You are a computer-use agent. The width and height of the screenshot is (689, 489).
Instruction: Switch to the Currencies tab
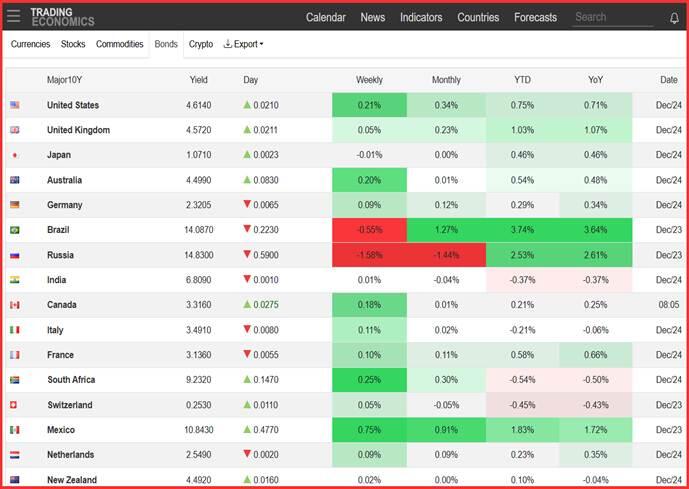pos(30,44)
